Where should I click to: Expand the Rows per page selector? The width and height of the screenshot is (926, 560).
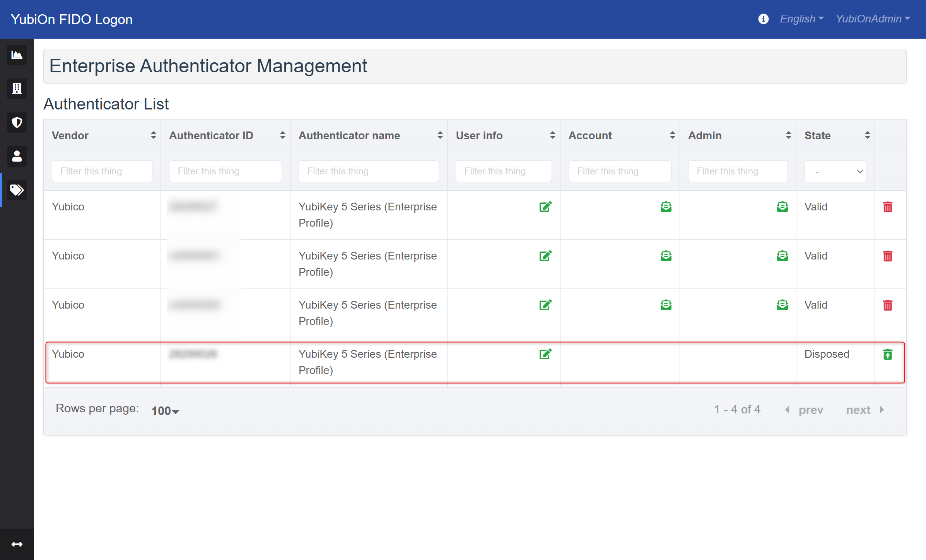pos(164,410)
